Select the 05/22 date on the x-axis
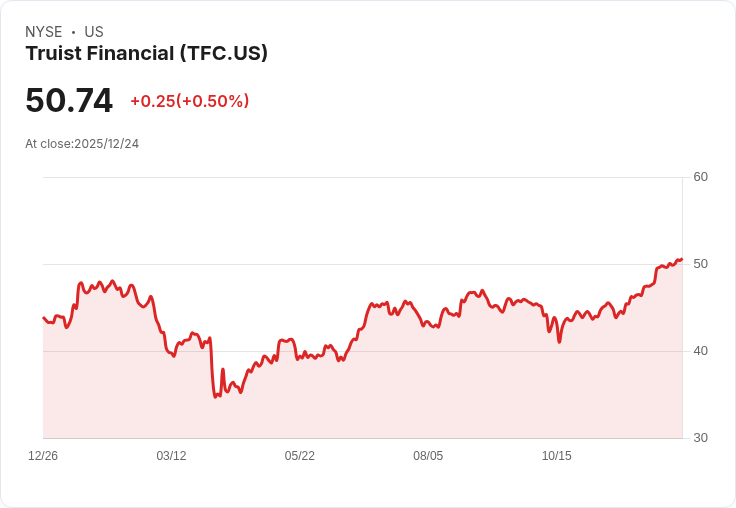The image size is (736, 508). pyautogui.click(x=299, y=456)
